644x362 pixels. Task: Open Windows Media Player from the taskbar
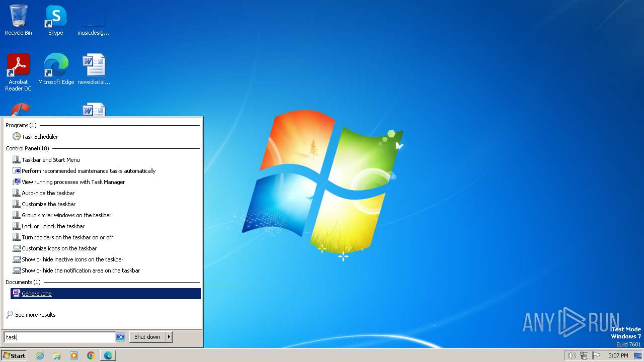(74, 355)
